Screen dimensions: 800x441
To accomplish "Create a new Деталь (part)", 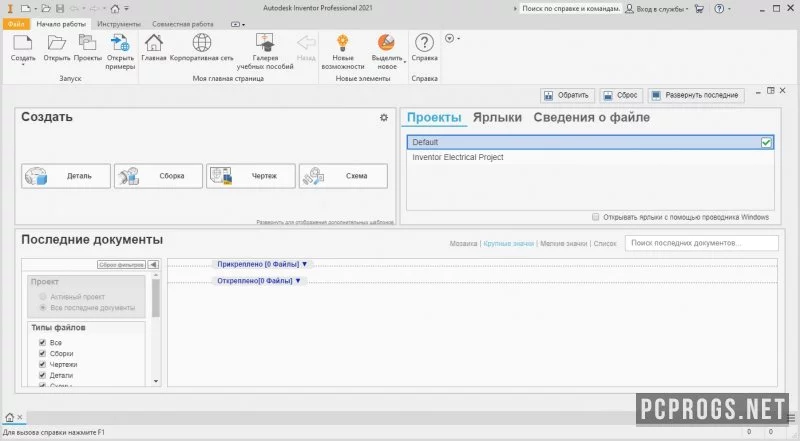I will point(66,176).
